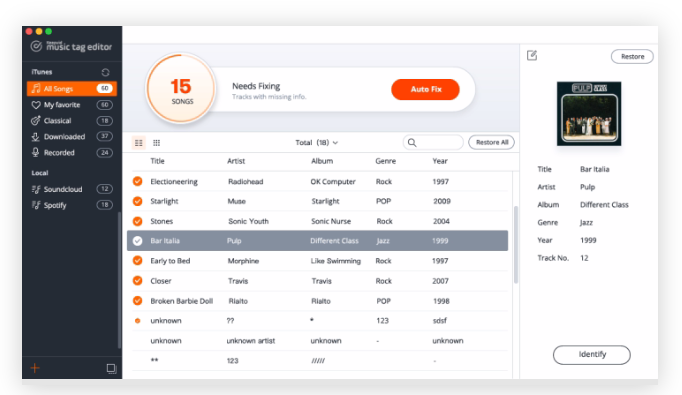The height and width of the screenshot is (395, 682).
Task: Uncheck the Stones song checkbox
Action: click(137, 221)
